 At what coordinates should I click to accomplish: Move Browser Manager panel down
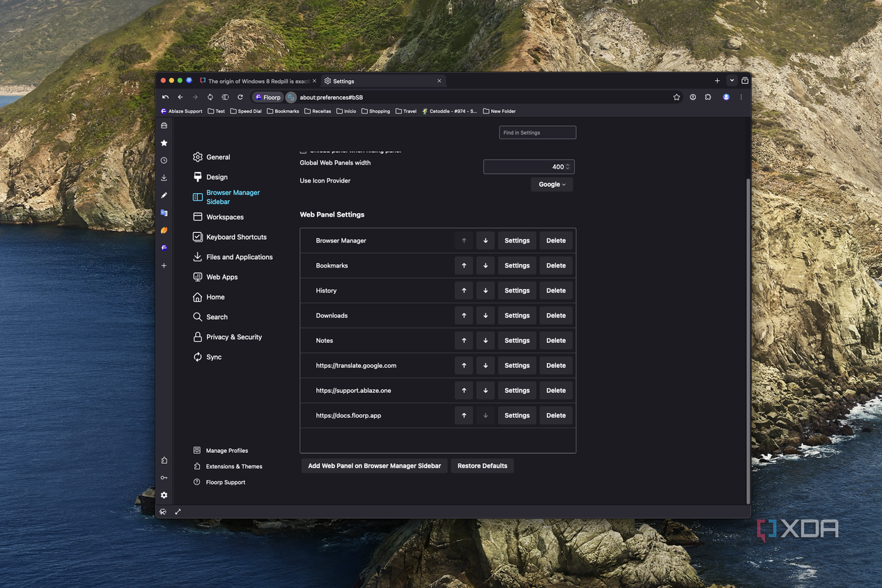(x=486, y=240)
